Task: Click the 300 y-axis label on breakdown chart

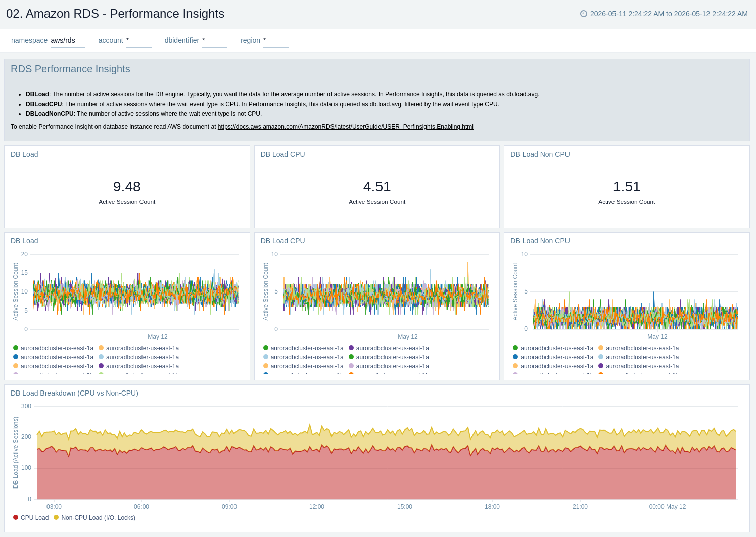Action: pos(26,406)
